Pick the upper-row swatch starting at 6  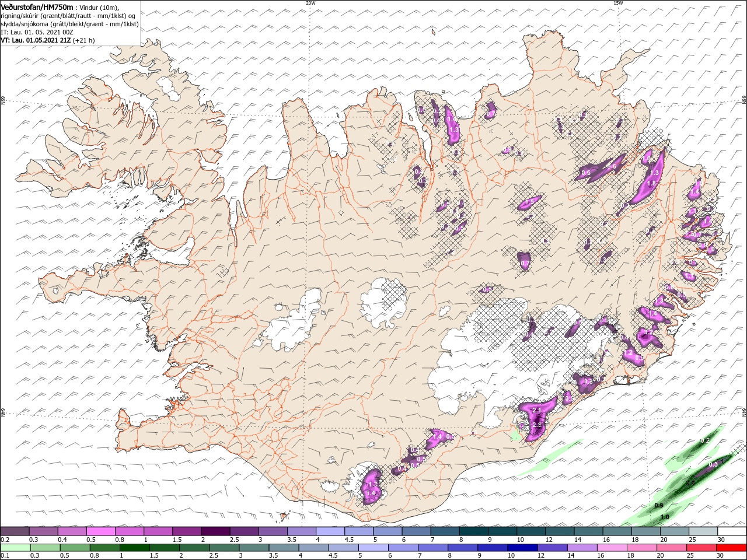click(x=417, y=531)
